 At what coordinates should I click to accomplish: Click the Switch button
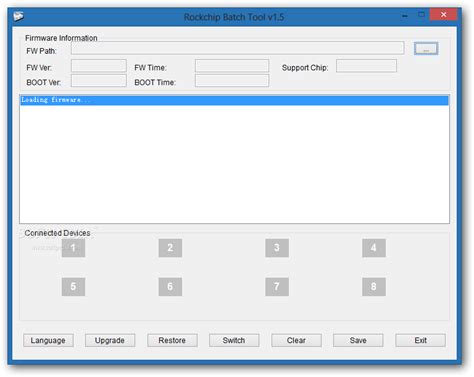tap(234, 340)
